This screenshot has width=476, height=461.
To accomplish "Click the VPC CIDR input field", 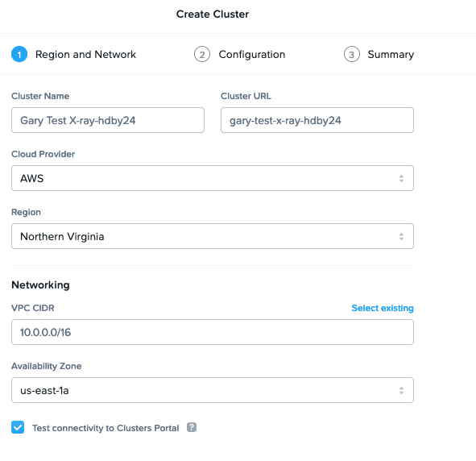I will coord(213,332).
